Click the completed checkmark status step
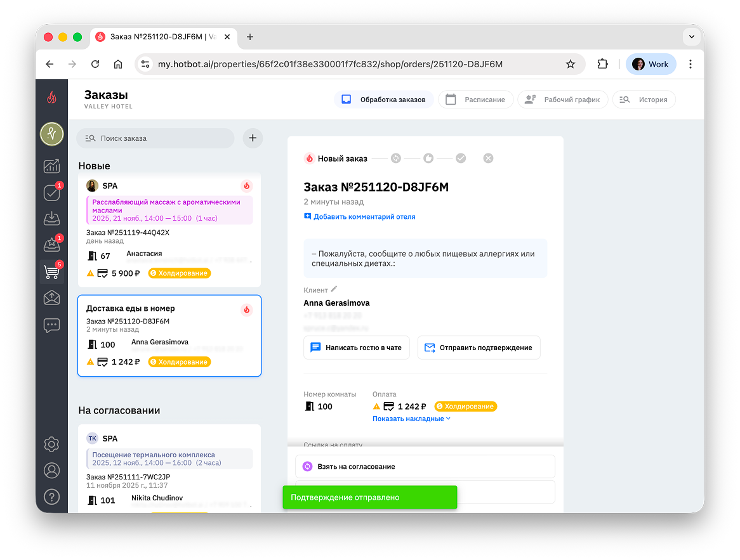Screen dimensions: 740x560 (461, 159)
